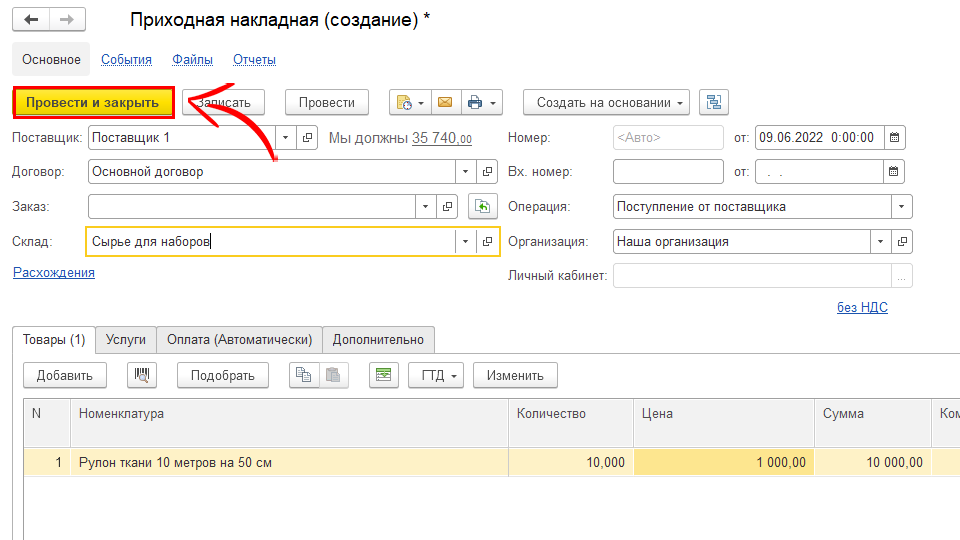This screenshot has width=960, height=540.
Task: Open the calendar picker next to document date
Action: 894,137
